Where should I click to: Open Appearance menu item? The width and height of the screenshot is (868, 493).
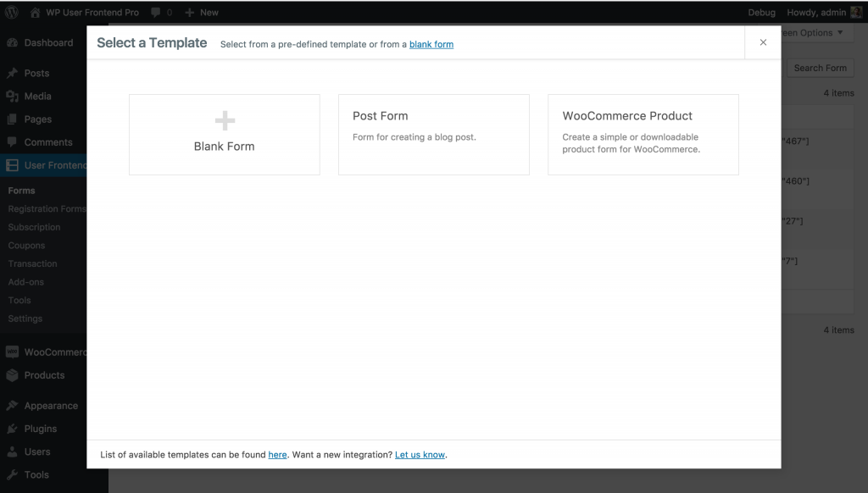51,406
